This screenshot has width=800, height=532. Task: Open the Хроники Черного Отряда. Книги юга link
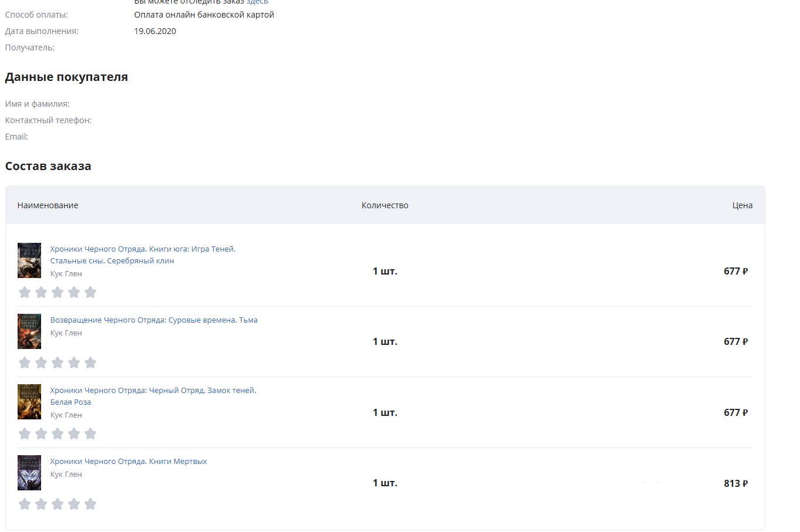(143, 249)
